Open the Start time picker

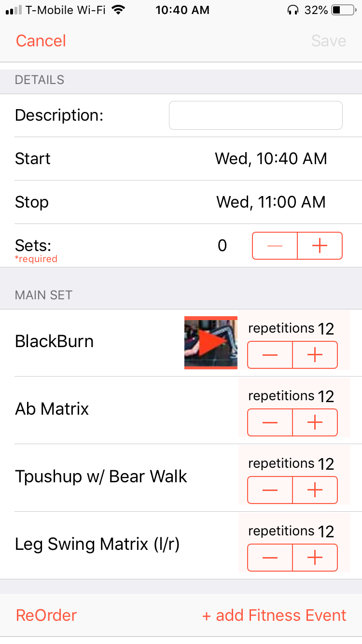click(x=271, y=158)
